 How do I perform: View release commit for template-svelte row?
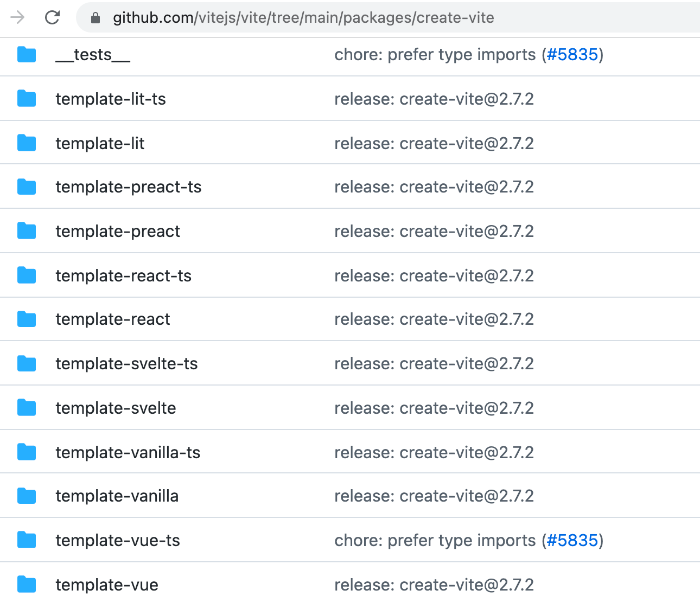[x=434, y=408]
